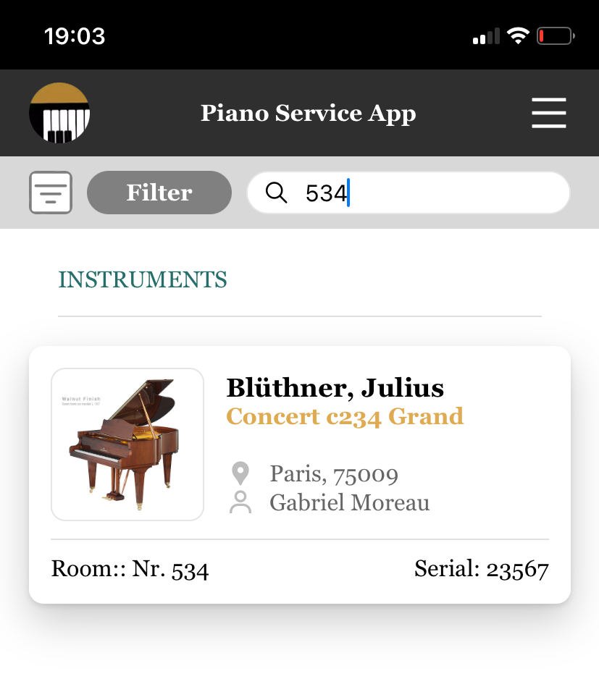
Task: Click the magnifying glass search icon
Action: (x=276, y=193)
